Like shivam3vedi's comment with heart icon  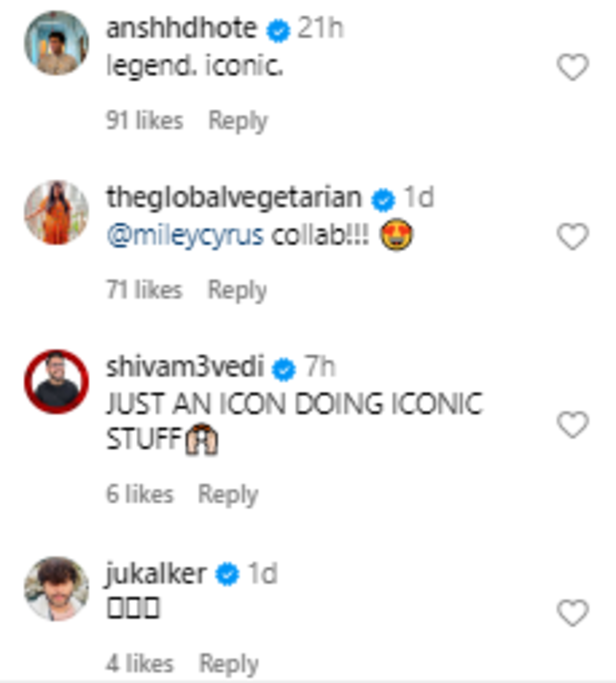point(572,425)
